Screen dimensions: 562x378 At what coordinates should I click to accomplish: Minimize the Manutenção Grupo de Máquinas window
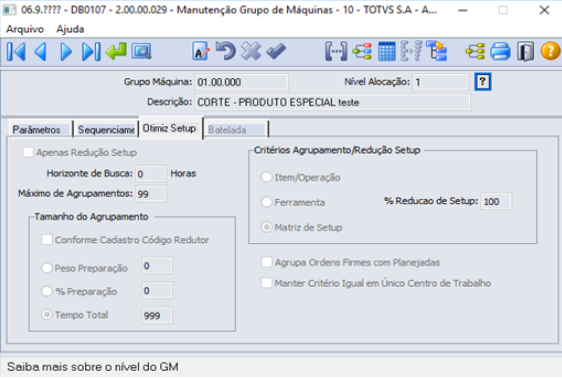point(463,10)
